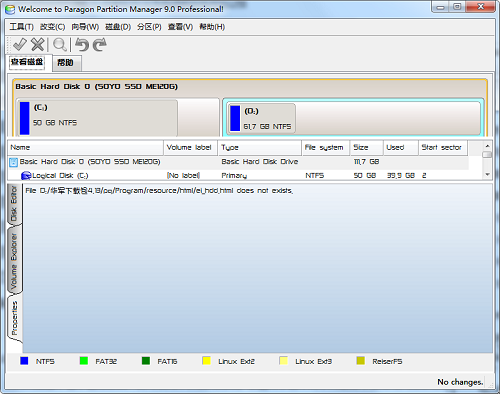Click the 111.7 GB size value
Screen dimensions: 500x394
tap(366, 162)
